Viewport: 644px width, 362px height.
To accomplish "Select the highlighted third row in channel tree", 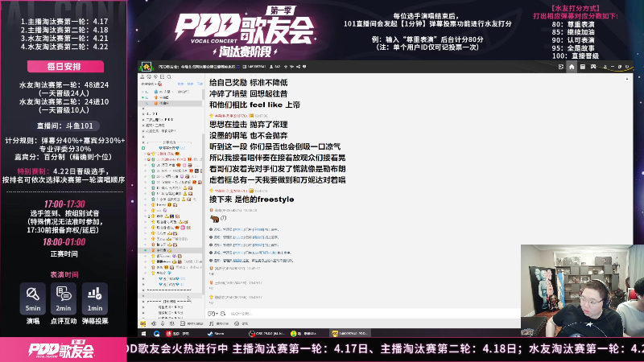I will tap(171, 104).
